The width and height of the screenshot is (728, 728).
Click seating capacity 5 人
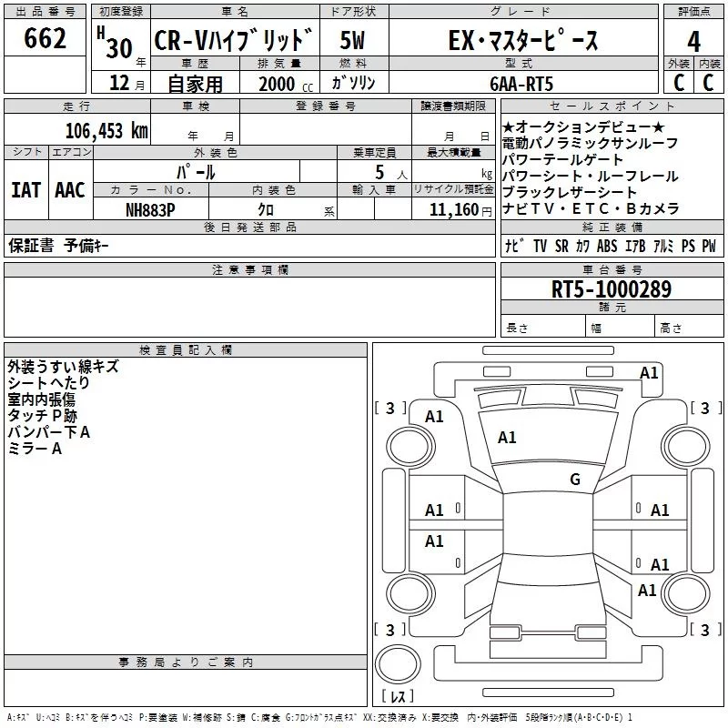[x=391, y=173]
